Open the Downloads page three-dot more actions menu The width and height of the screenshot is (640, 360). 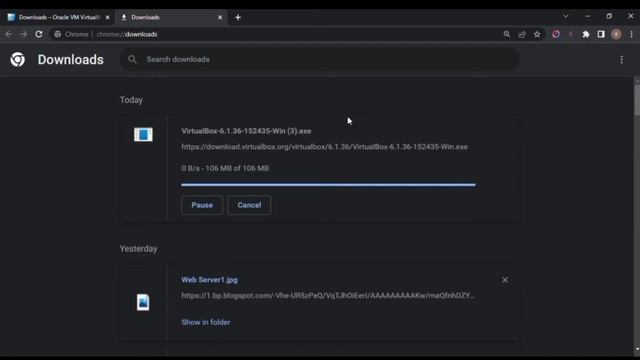622,60
